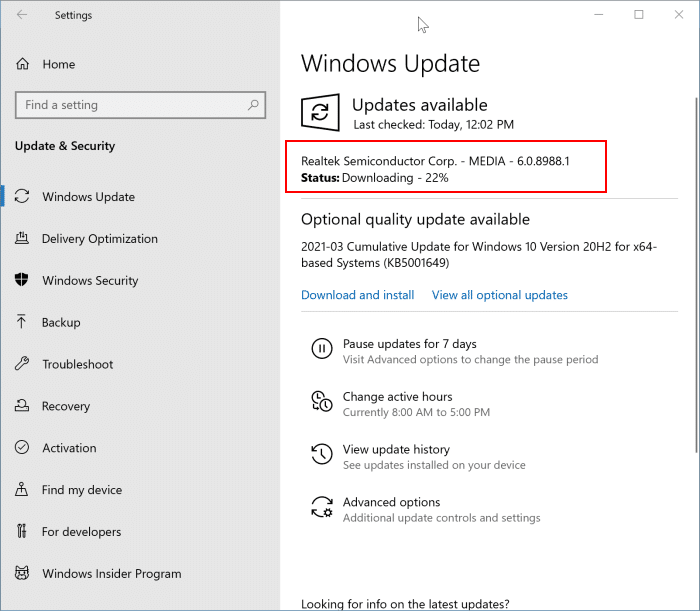Click the Windows Insider Program cat icon

(22, 573)
